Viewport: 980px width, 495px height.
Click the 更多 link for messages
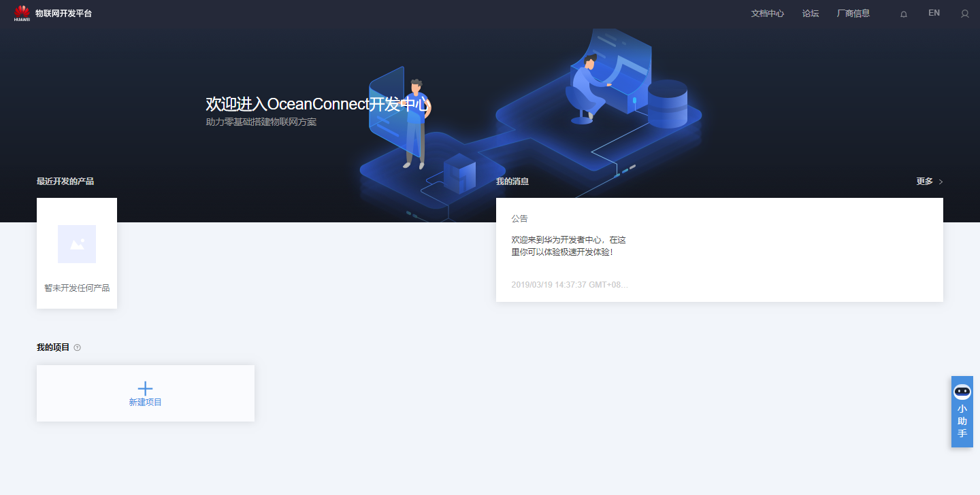pyautogui.click(x=925, y=182)
